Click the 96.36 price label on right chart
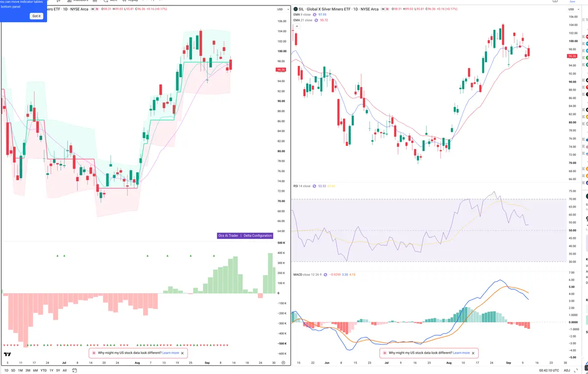Image resolution: width=588 pixels, height=374 pixels. click(572, 56)
